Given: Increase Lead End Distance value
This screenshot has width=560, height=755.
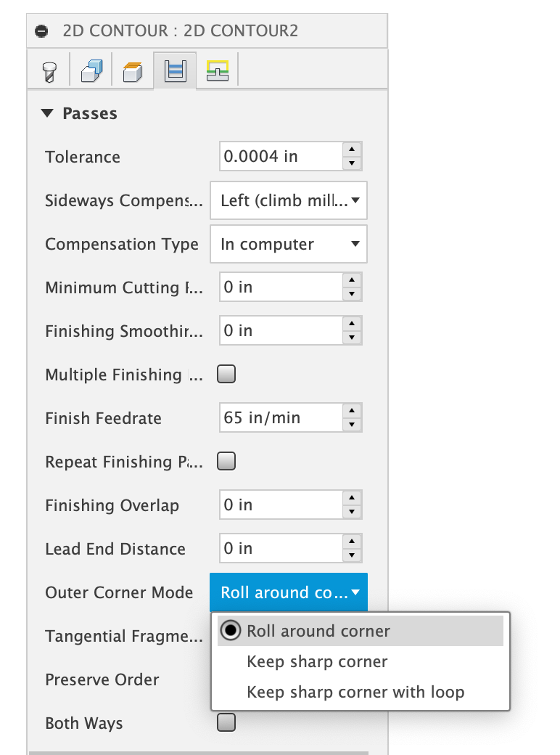Looking at the screenshot, I should pos(352,542).
